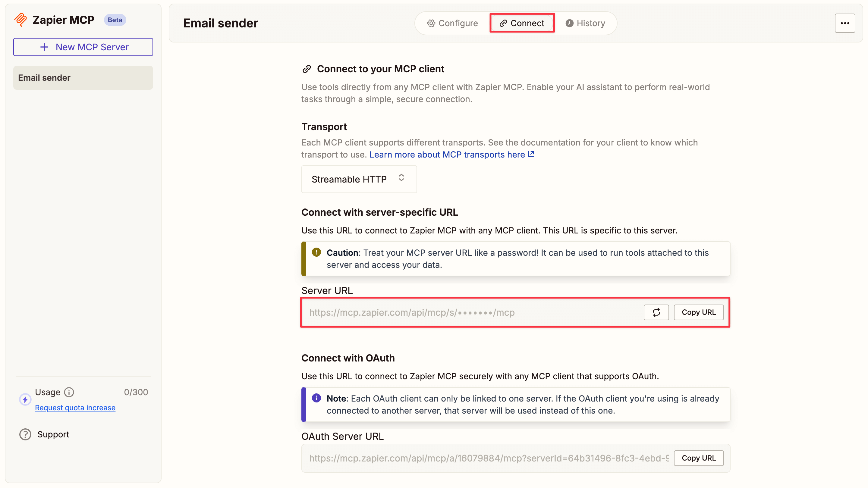The image size is (868, 488).
Task: Copy the Server URL
Action: 699,312
